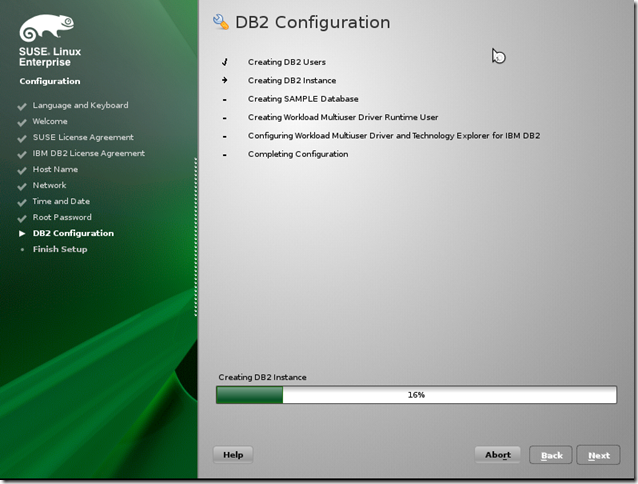Select Language and Keyboard step
This screenshot has height=484, width=638.
pyautogui.click(x=80, y=105)
